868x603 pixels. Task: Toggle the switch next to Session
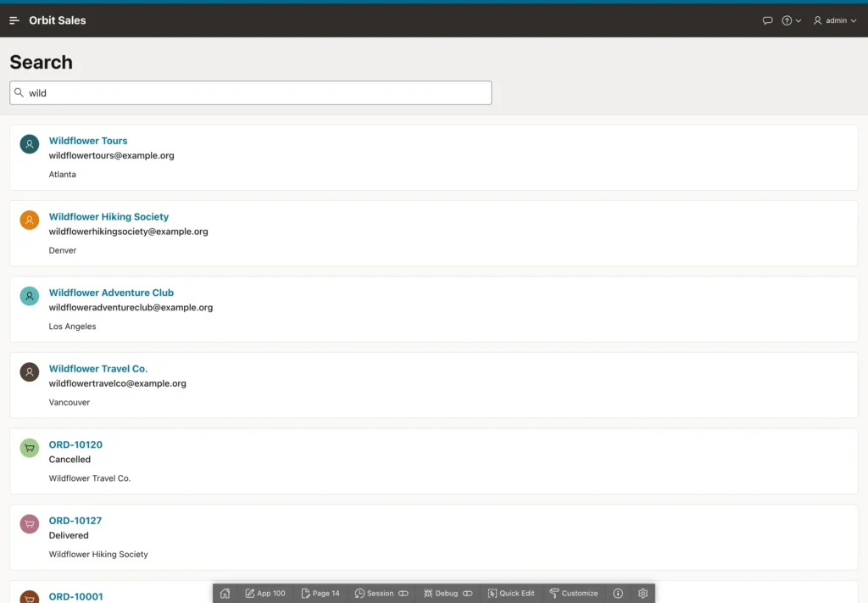point(403,593)
